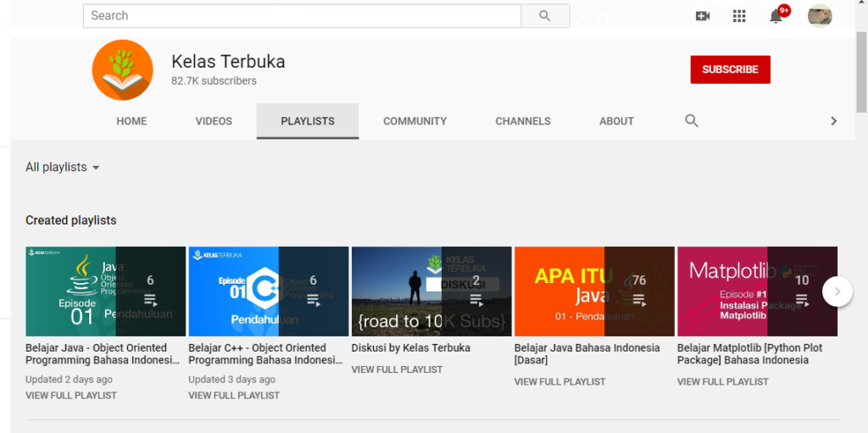The image size is (868, 433).
Task: View full playlist for Diskusi by Kelas Terbuka
Action: [397, 369]
